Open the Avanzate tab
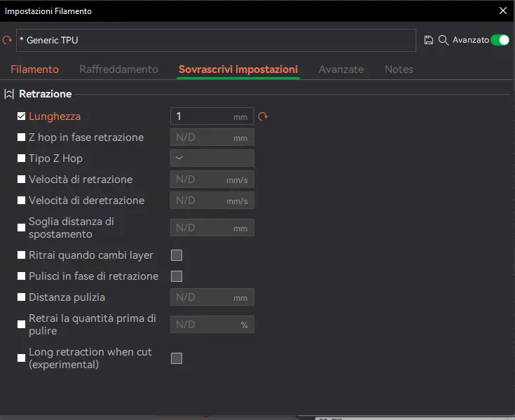Image resolution: width=515 pixels, height=420 pixels. tap(341, 69)
